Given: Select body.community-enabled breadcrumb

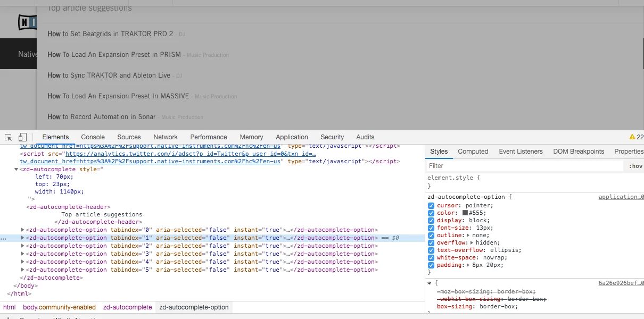Looking at the screenshot, I should [59, 307].
